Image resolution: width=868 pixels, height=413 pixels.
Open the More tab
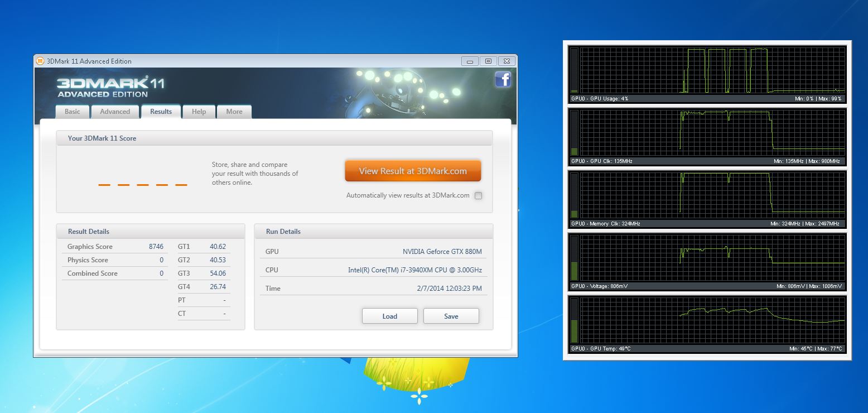(x=234, y=112)
